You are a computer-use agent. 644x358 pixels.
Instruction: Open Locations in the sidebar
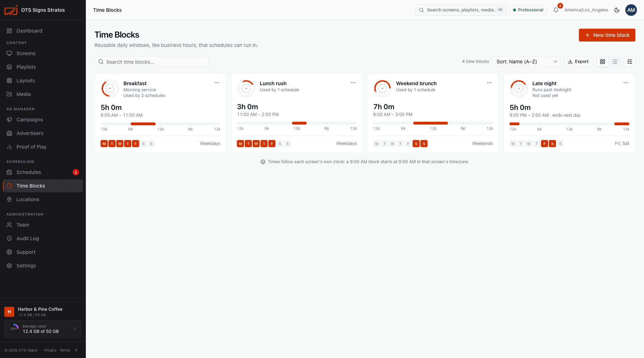pyautogui.click(x=43, y=199)
